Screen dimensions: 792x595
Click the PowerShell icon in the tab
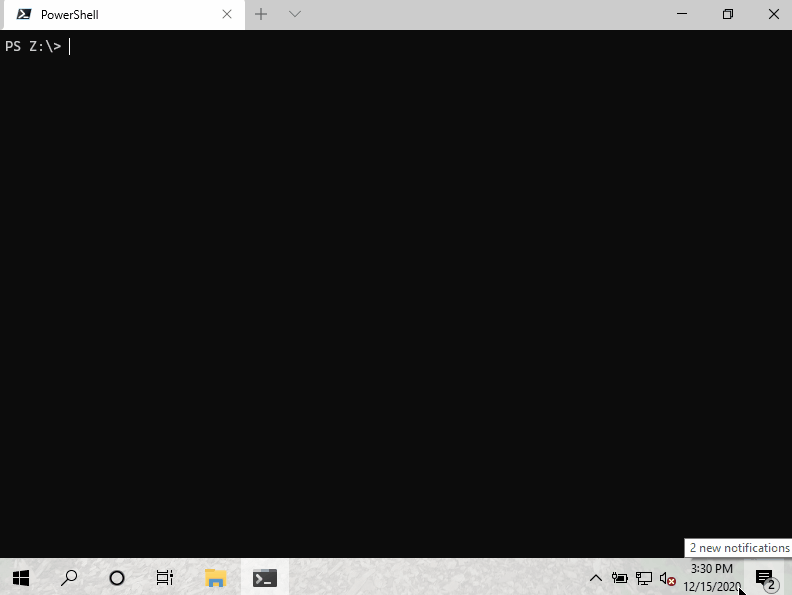tap(23, 15)
